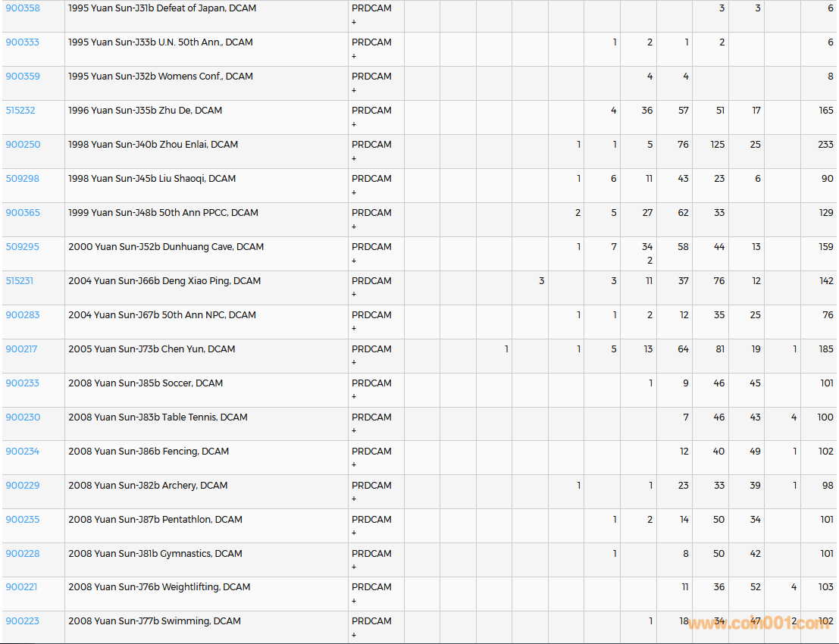Expand plus sign in Archery row
Screen dimensions: 839x644
click(x=354, y=499)
